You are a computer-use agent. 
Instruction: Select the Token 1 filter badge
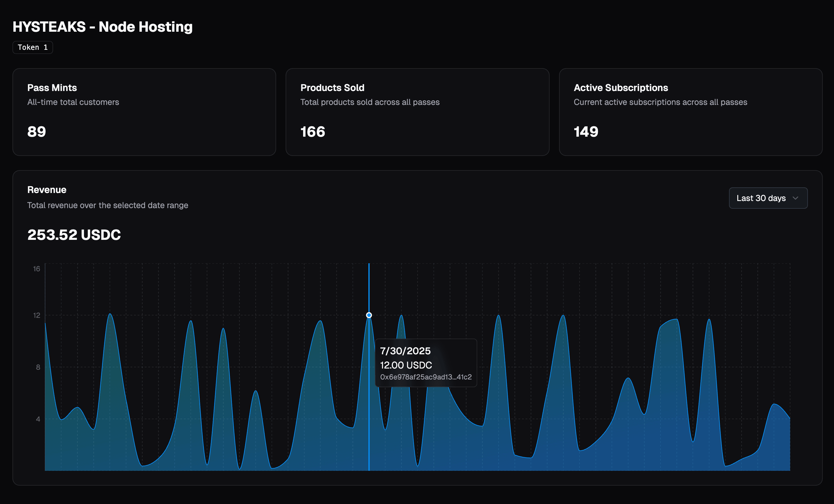click(x=33, y=47)
